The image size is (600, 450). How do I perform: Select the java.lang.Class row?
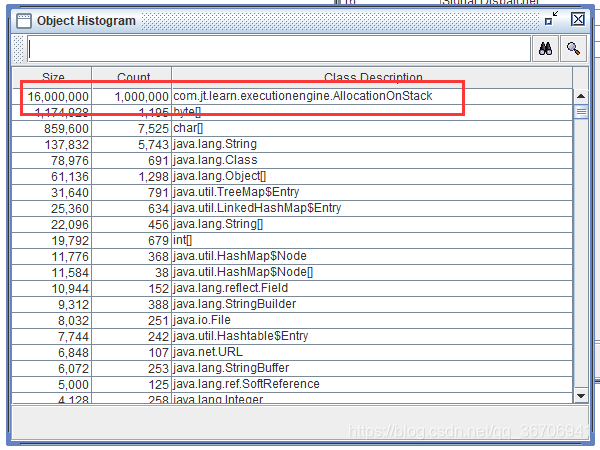[x=292, y=160]
